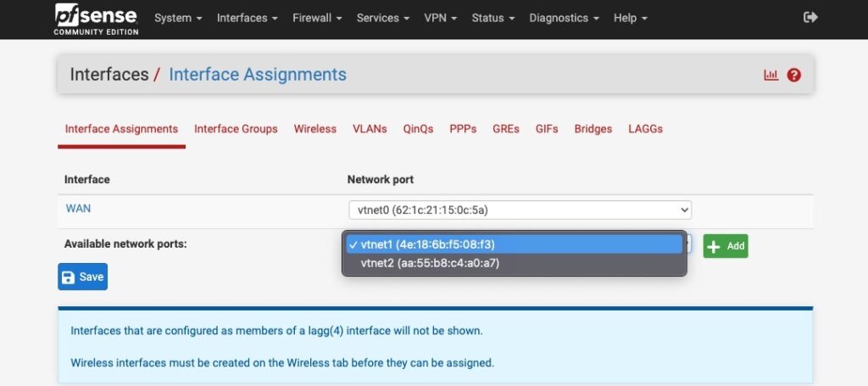Click the logout icon in the top bar
Image resolution: width=868 pixels, height=386 pixels.
point(810,18)
